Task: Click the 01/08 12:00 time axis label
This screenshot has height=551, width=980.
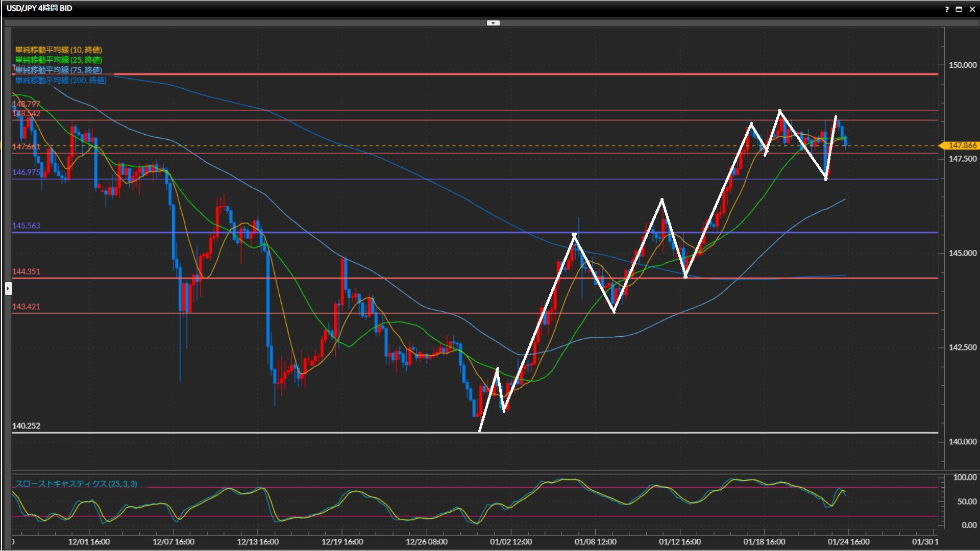Action: pyautogui.click(x=595, y=541)
